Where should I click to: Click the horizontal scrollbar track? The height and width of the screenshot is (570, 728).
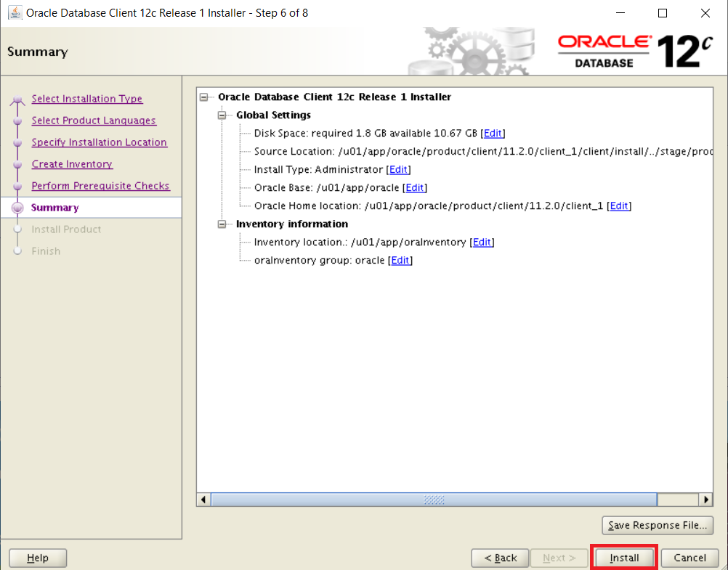(x=436, y=500)
